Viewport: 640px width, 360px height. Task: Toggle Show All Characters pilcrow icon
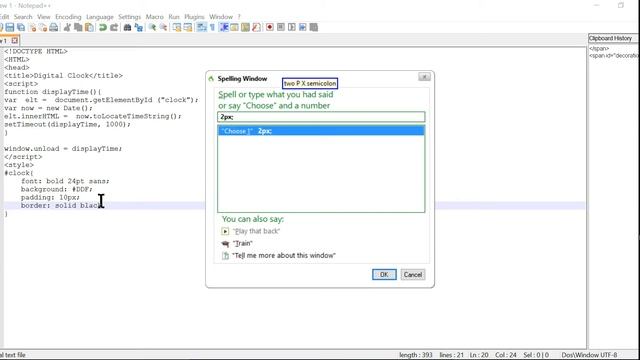point(212,27)
